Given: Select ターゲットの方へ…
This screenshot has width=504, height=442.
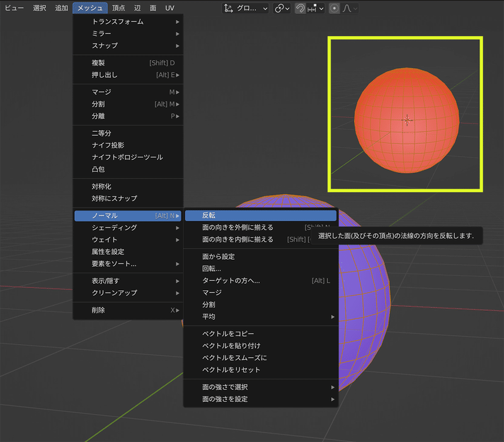Looking at the screenshot, I should [261, 281].
